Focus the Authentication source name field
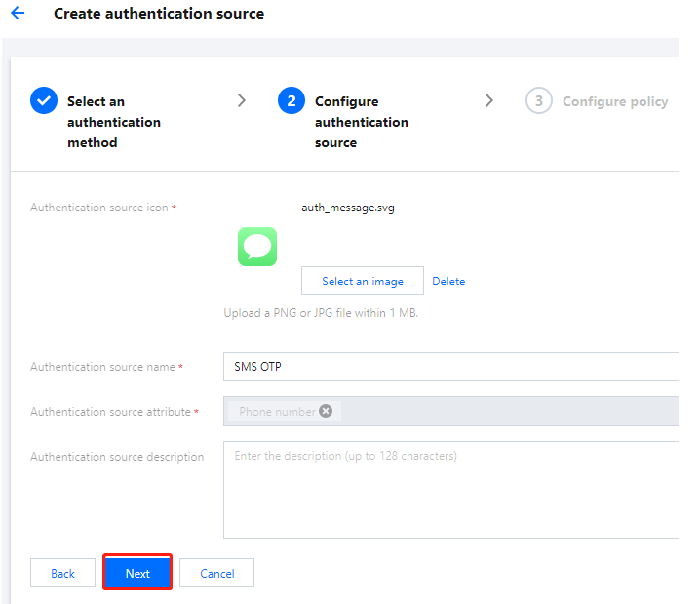Viewport: 700px width, 604px height. [450, 366]
